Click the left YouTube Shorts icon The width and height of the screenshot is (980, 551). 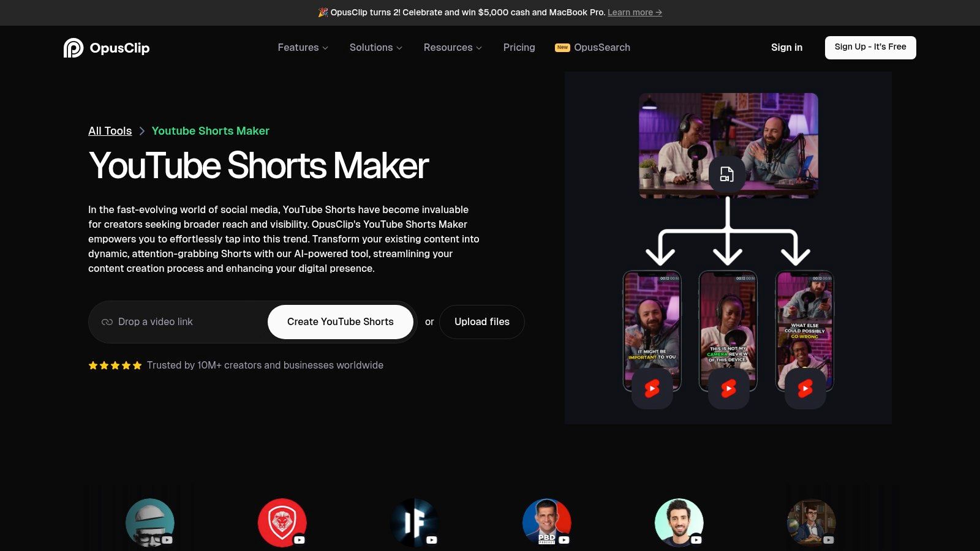[652, 388]
